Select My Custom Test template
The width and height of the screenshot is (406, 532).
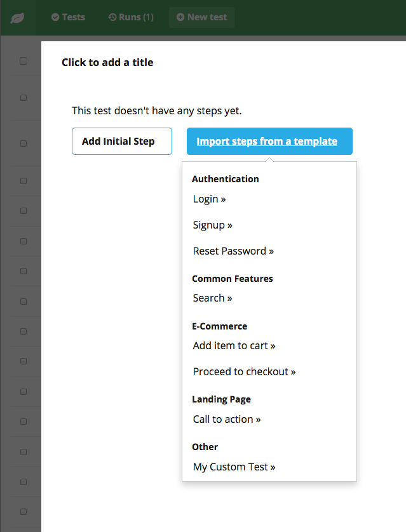(x=234, y=467)
